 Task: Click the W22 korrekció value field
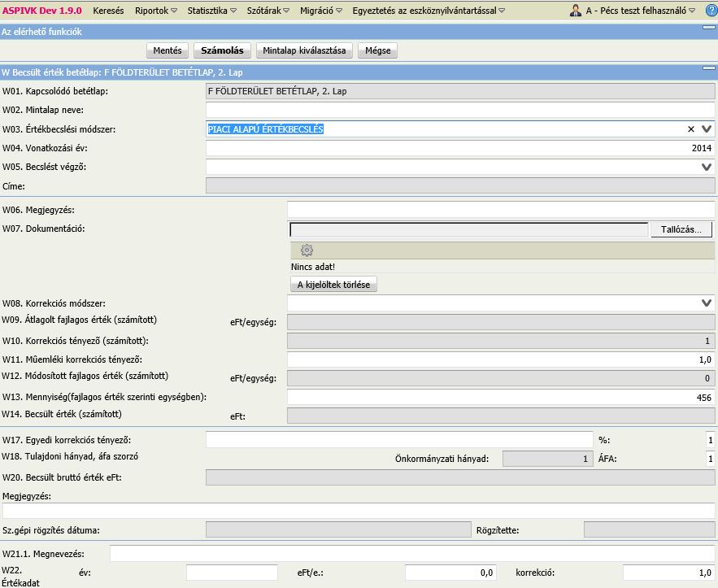[668, 573]
